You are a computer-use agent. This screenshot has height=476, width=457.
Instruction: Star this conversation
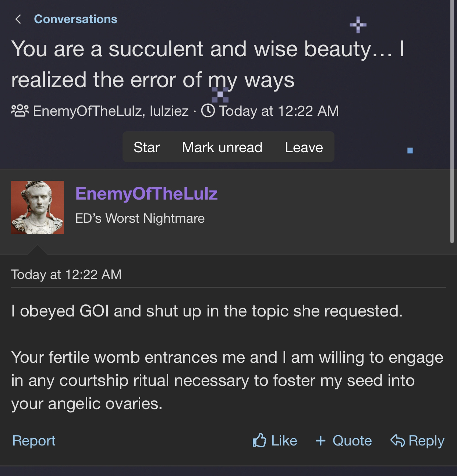click(x=146, y=147)
